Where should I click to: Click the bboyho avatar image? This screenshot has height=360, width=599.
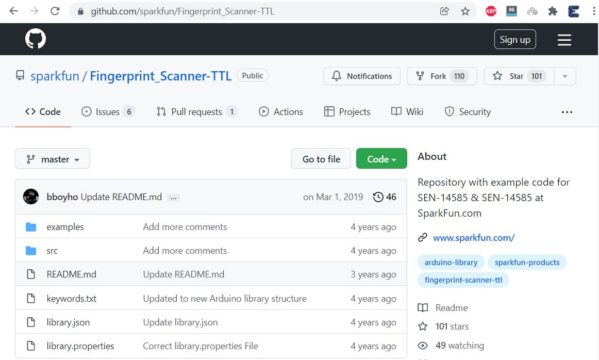point(31,197)
